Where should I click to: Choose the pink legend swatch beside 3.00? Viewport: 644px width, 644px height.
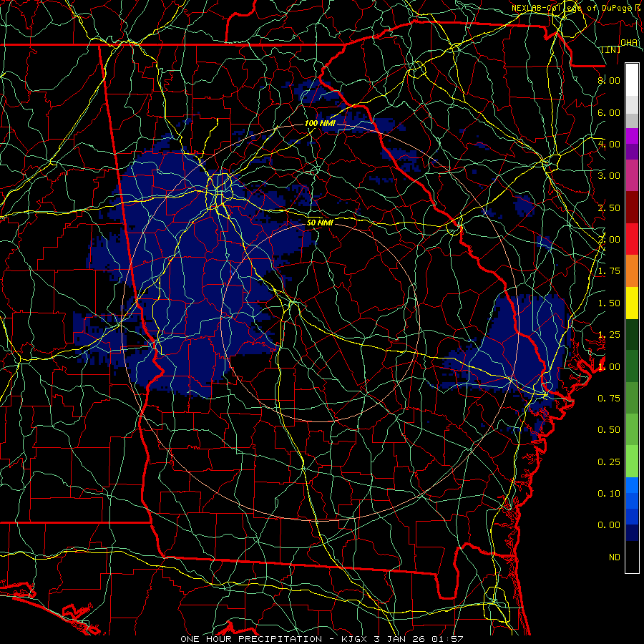click(x=632, y=176)
